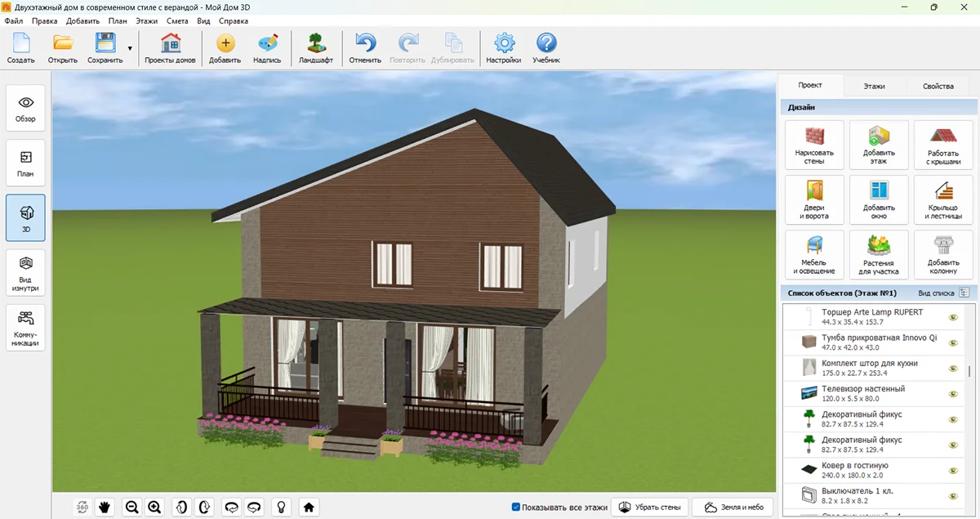
Task: Click the Убрать стены button
Action: click(x=650, y=508)
